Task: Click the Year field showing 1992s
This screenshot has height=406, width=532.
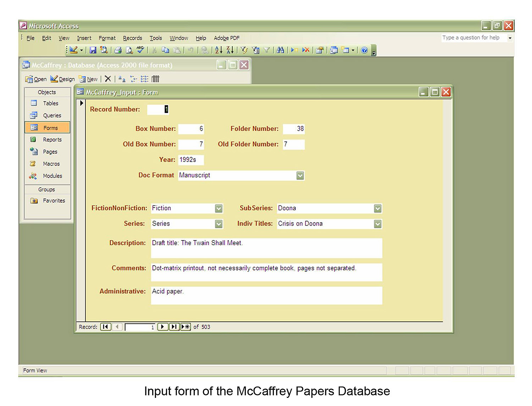Action: (x=191, y=160)
